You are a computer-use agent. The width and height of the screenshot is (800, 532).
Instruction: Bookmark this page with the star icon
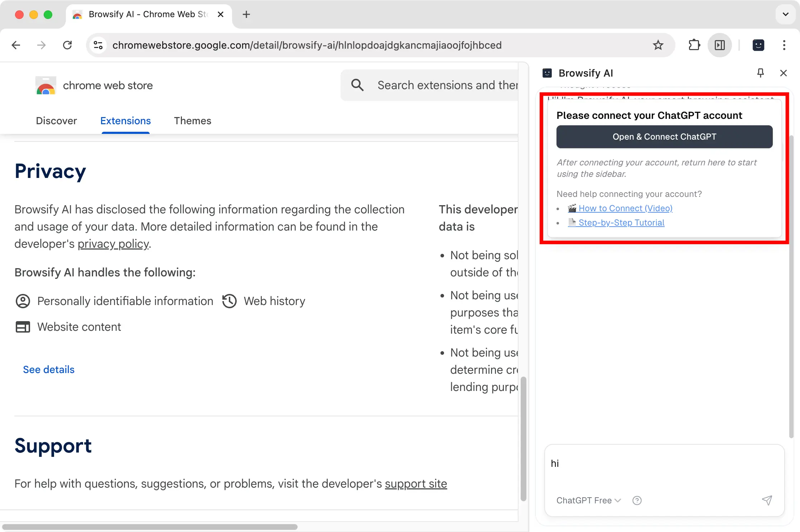[658, 45]
